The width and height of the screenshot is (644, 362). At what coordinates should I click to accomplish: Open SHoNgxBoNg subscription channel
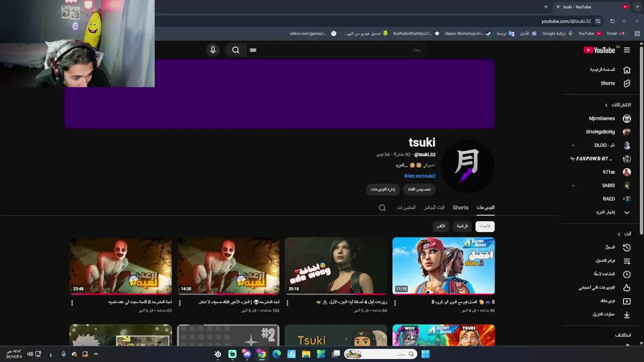608,132
